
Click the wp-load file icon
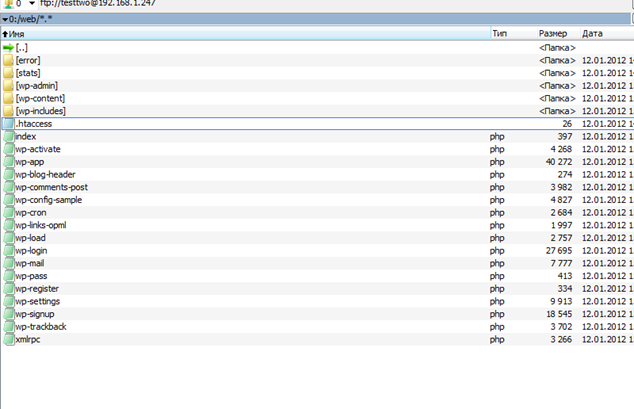click(x=8, y=238)
